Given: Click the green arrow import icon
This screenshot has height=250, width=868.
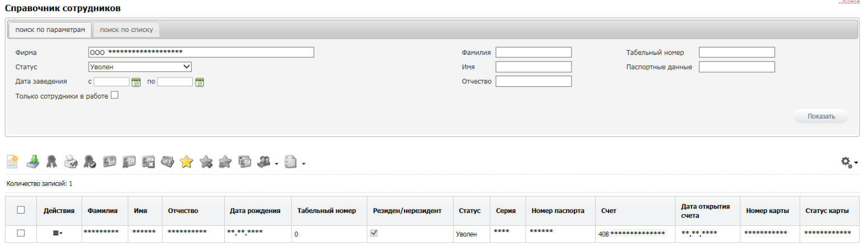Looking at the screenshot, I should (x=34, y=162).
